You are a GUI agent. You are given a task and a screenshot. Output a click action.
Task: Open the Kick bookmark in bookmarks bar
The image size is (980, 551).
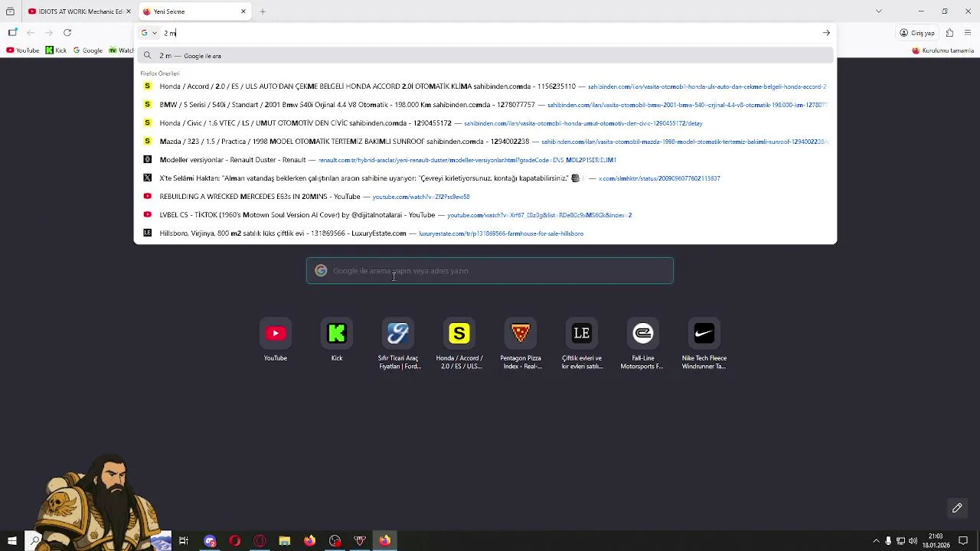click(x=56, y=51)
